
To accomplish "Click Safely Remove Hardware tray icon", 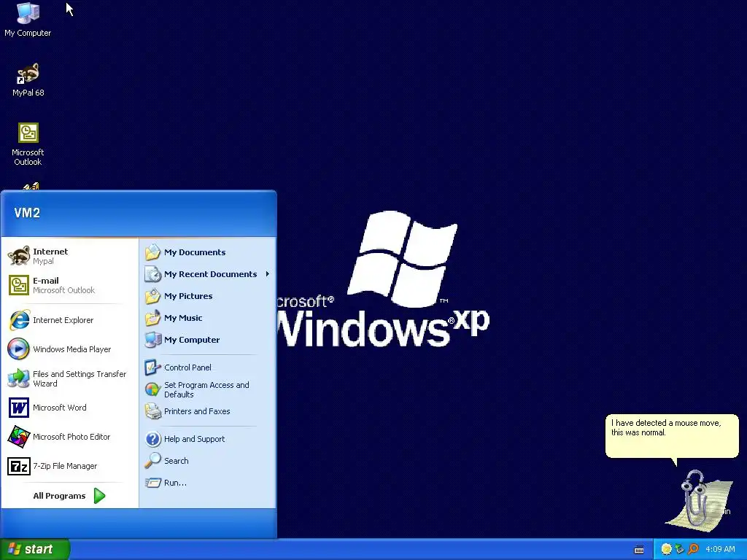I will coord(680,550).
